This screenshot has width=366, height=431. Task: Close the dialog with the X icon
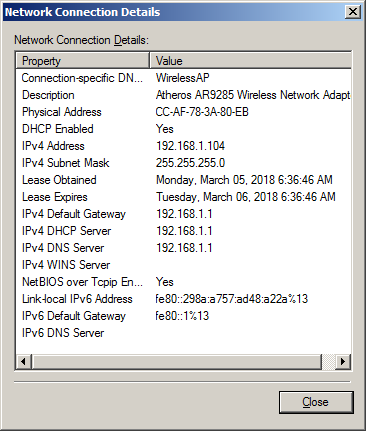tap(352, 12)
